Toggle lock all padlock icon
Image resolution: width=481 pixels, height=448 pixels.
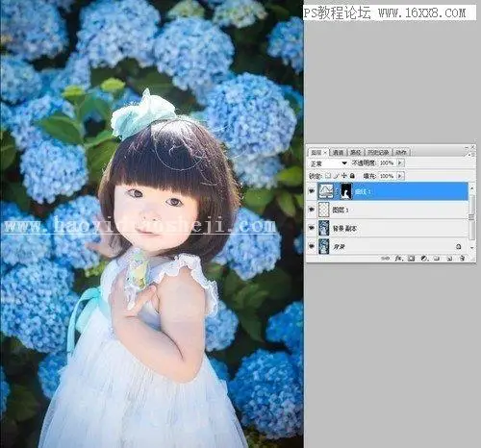[x=352, y=175]
